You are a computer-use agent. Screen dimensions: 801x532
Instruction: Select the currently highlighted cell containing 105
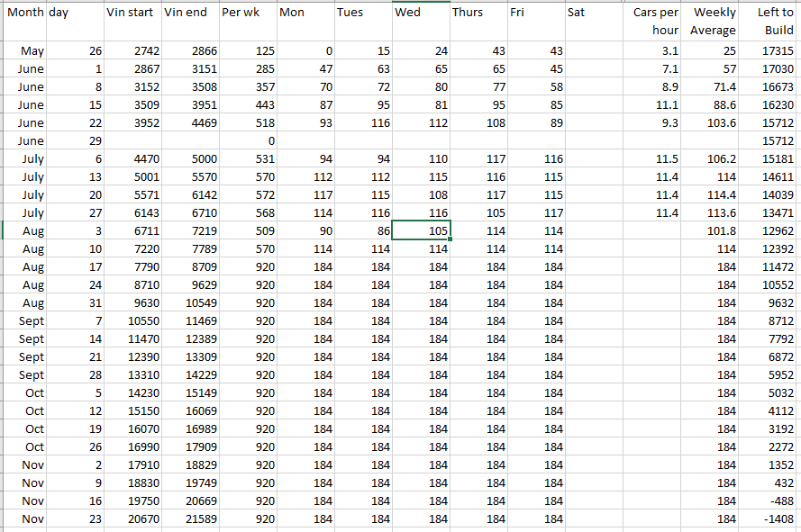click(421, 230)
